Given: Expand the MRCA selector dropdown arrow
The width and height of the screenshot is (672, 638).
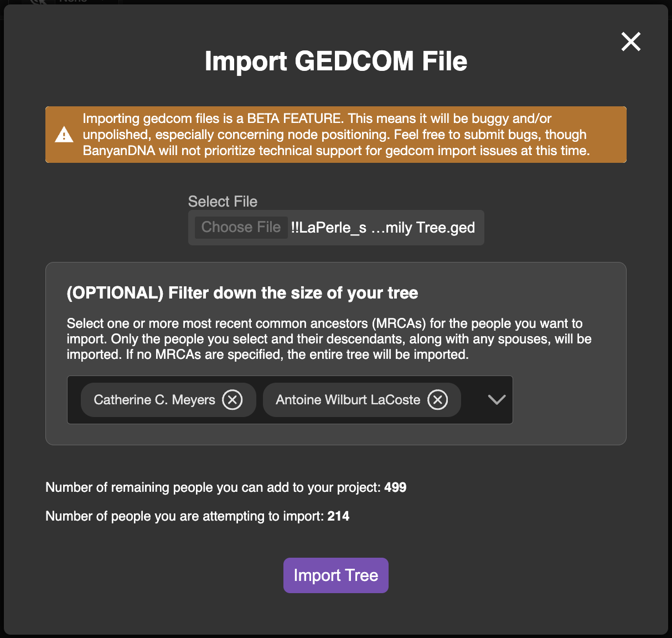Looking at the screenshot, I should (x=497, y=399).
